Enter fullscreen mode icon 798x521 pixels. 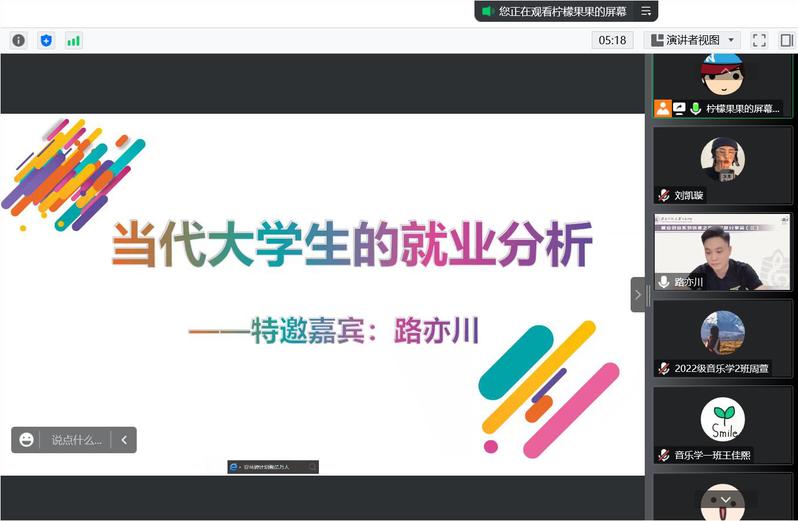click(x=759, y=40)
